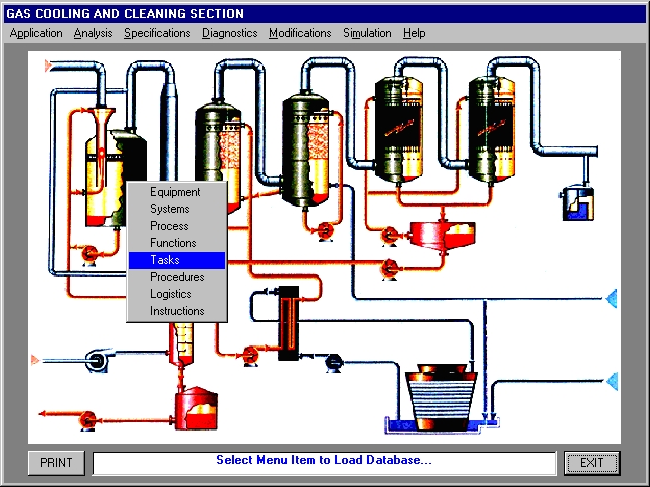Click the air inlet arrow by the blower

click(x=36, y=360)
